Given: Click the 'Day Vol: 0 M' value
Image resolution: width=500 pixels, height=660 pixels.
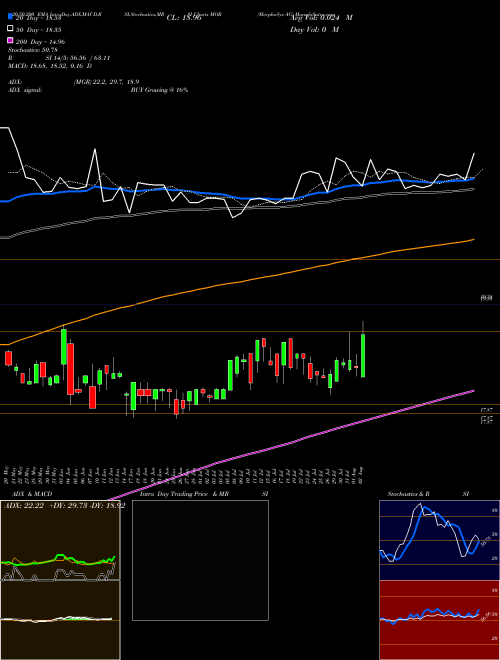Looking at the screenshot, I should [x=314, y=29].
